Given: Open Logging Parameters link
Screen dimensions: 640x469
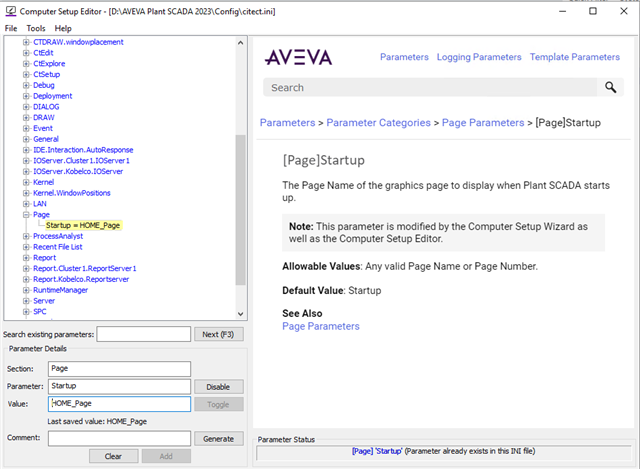Looking at the screenshot, I should [479, 57].
